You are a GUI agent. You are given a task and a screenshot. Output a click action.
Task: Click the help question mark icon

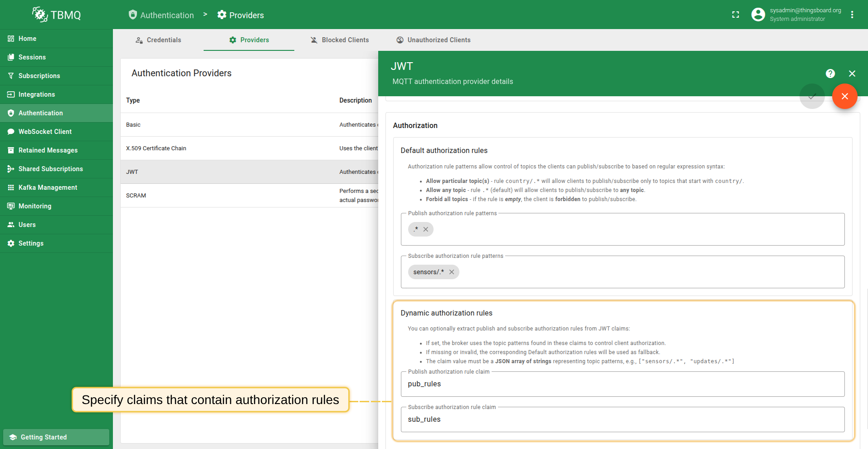pyautogui.click(x=830, y=74)
